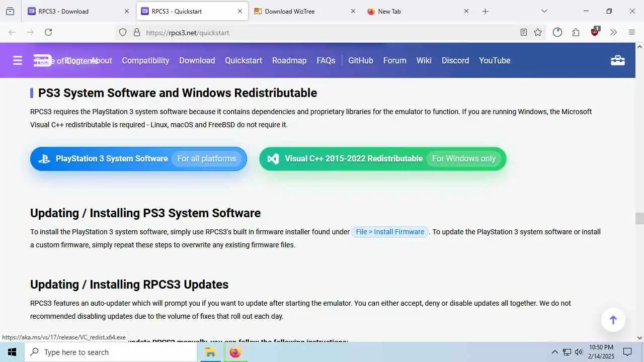The image size is (644, 362).
Task: Click the scroll-to-top arrow button
Action: point(613,320)
